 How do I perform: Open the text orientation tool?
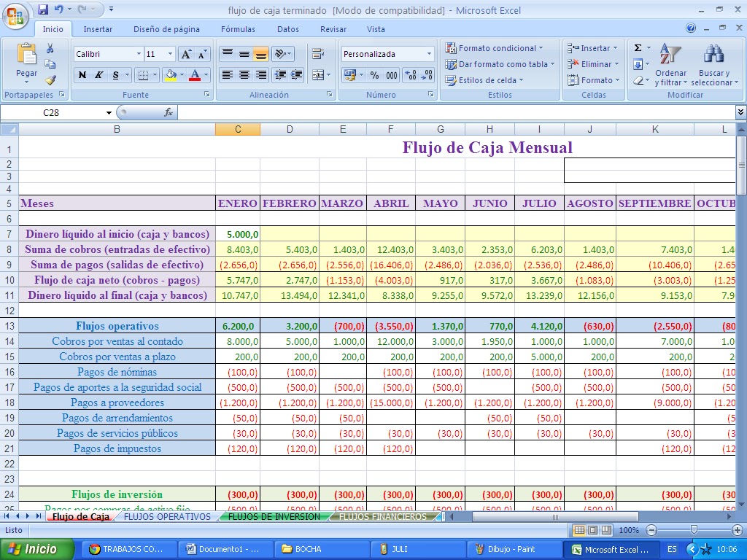(x=283, y=54)
